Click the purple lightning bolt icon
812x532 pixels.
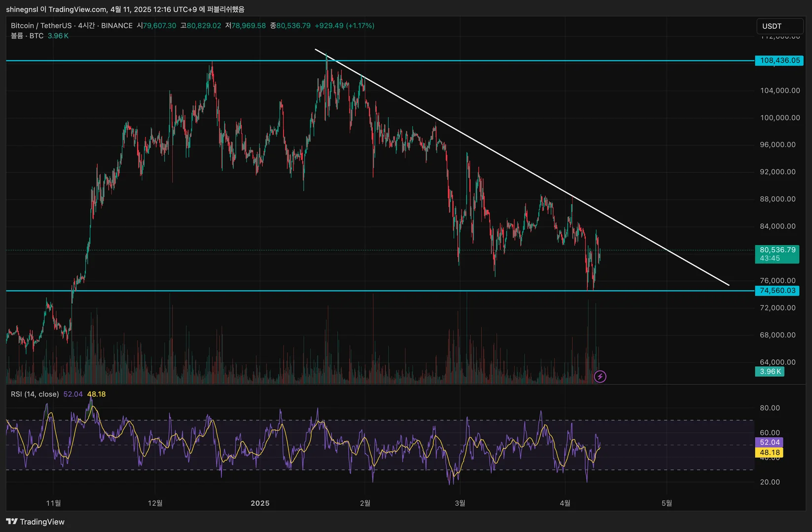pos(600,377)
